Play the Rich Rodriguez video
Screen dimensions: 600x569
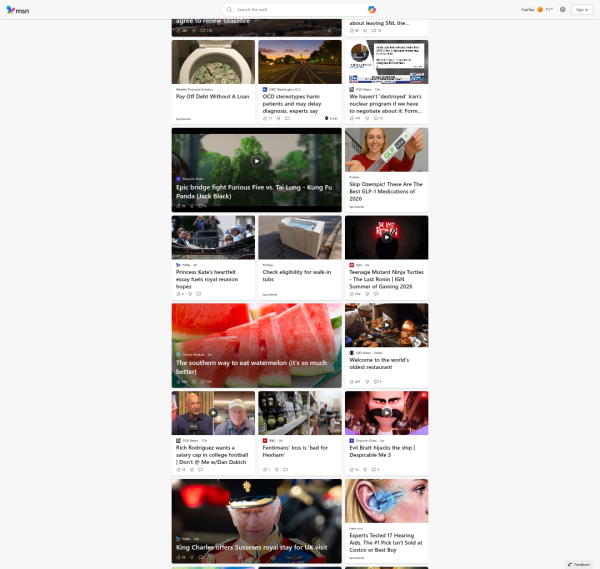(213, 413)
